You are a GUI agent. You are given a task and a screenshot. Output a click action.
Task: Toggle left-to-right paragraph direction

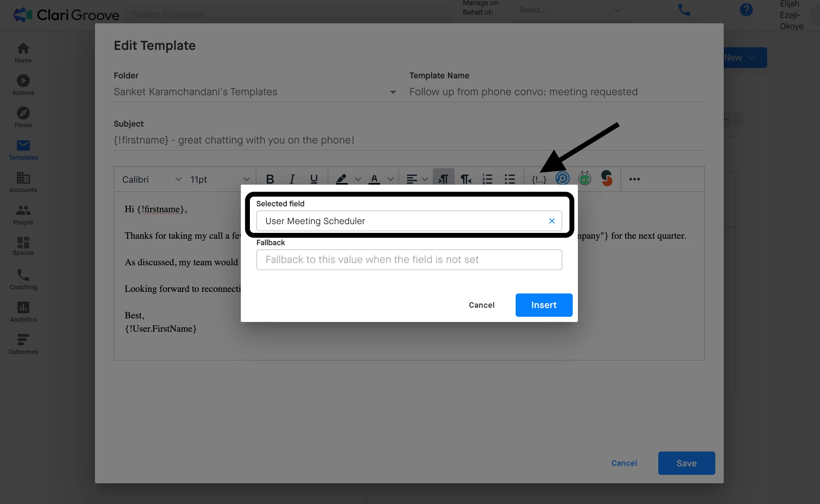point(443,179)
